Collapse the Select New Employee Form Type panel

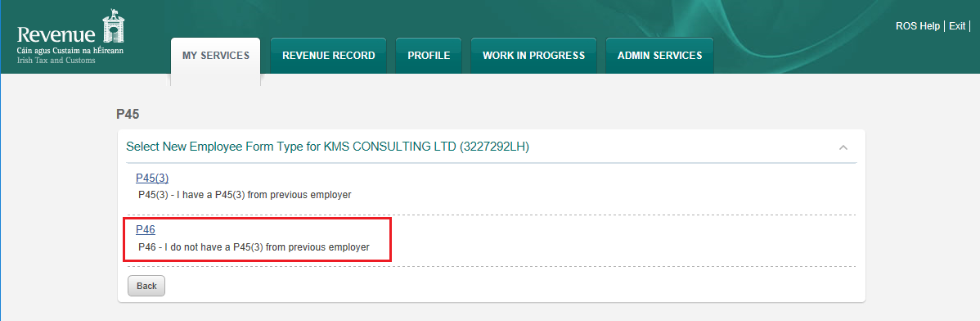click(x=843, y=147)
